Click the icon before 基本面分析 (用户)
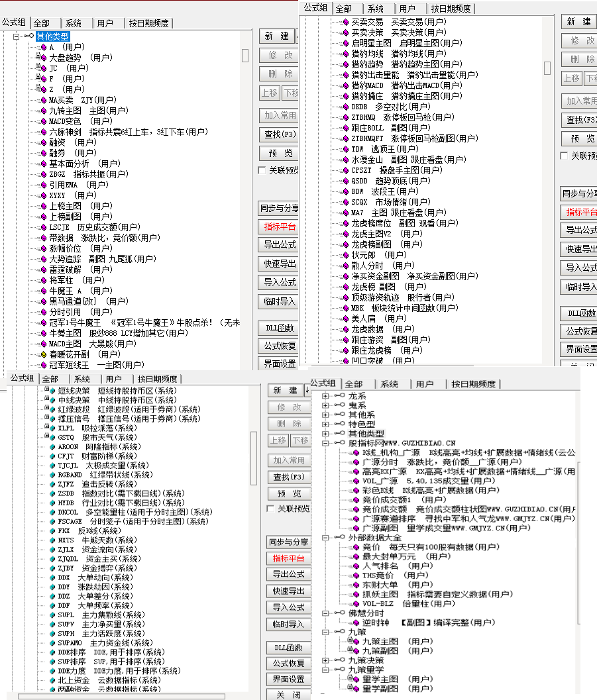Viewport: 597px width, 700px height. (x=43, y=164)
